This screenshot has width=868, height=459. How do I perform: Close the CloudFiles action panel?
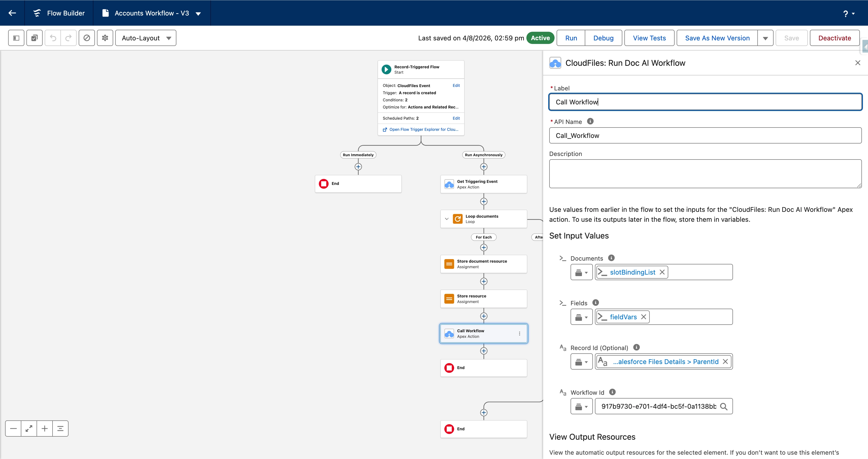click(x=858, y=63)
